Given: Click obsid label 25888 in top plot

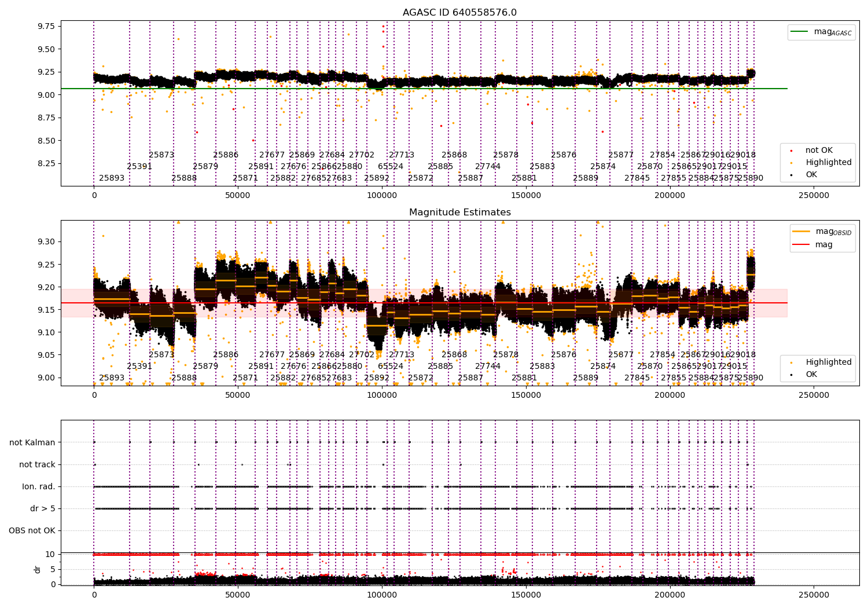Looking at the screenshot, I should (x=184, y=178).
